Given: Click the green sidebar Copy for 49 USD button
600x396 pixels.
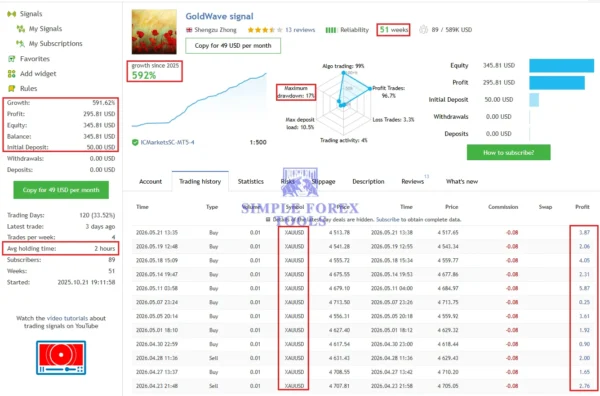Looking at the screenshot, I should [61, 190].
